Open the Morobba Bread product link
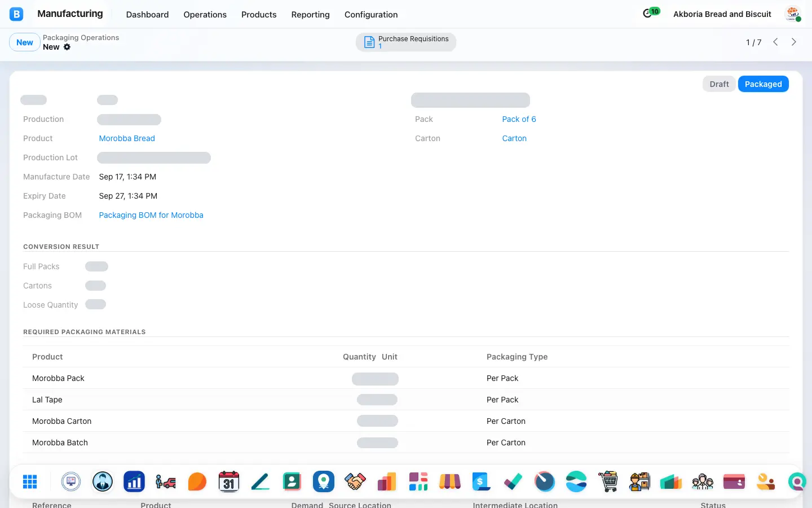 pos(127,138)
